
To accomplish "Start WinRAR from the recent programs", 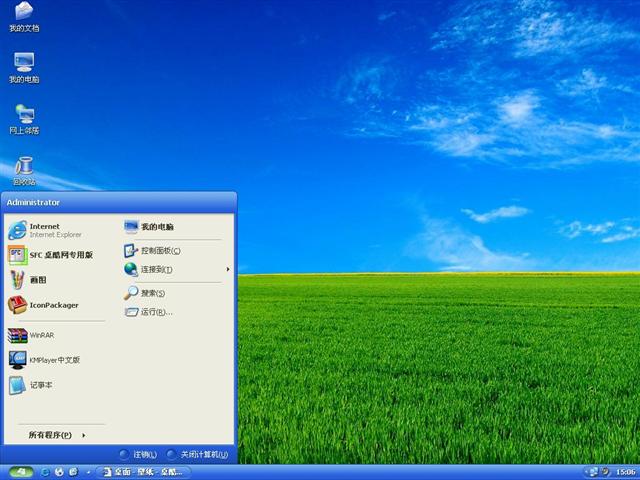I will tap(56, 335).
